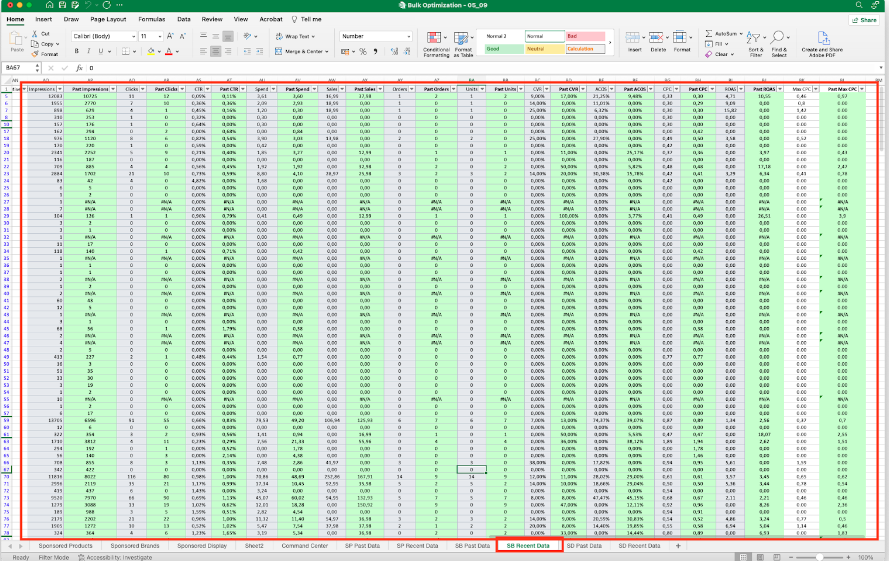Open Format as Table menu
Screen dimensions: 889x561
[463, 44]
